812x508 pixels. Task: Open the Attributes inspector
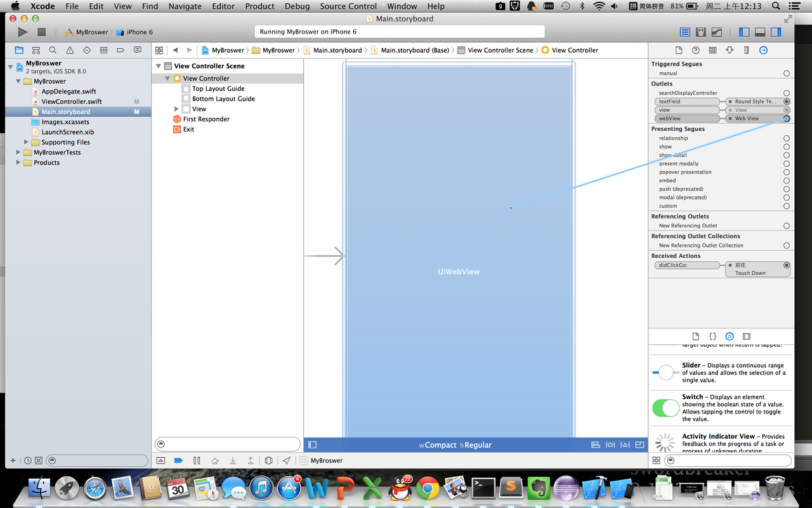click(730, 50)
